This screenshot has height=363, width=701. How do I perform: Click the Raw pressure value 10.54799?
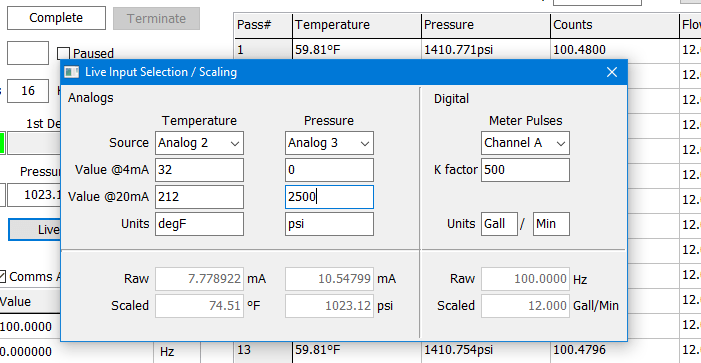pos(329,279)
